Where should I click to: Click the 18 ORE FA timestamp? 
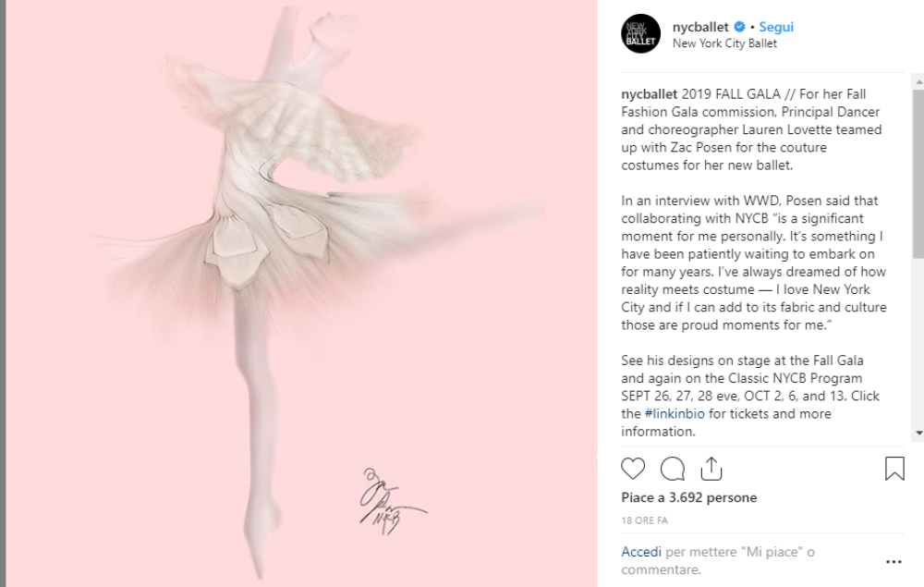click(x=644, y=520)
